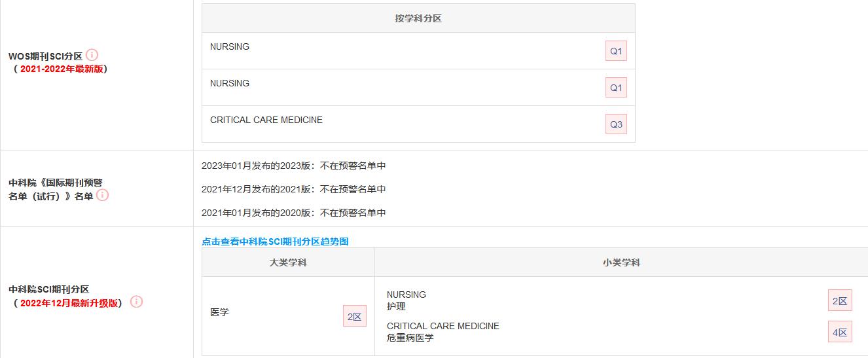Viewport: 868px width, 358px height.
Task: Click the red 2021-2022年最新版 label
Action: [62, 69]
